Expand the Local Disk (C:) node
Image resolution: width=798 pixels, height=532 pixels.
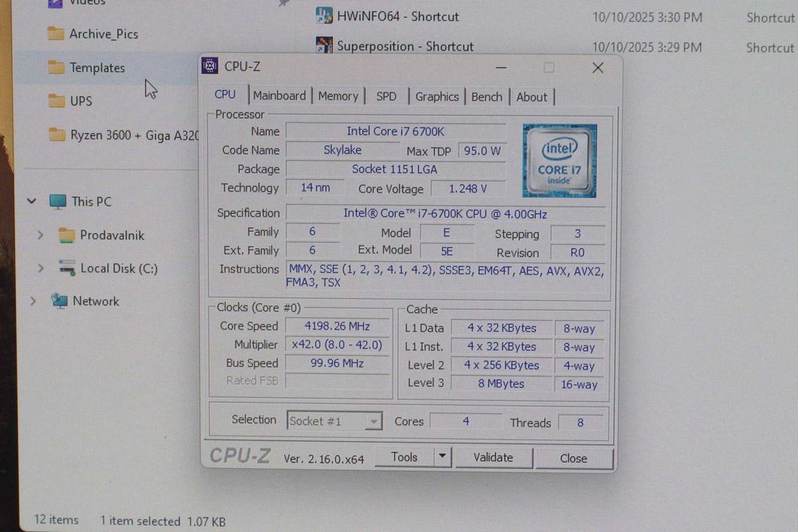[x=41, y=268]
